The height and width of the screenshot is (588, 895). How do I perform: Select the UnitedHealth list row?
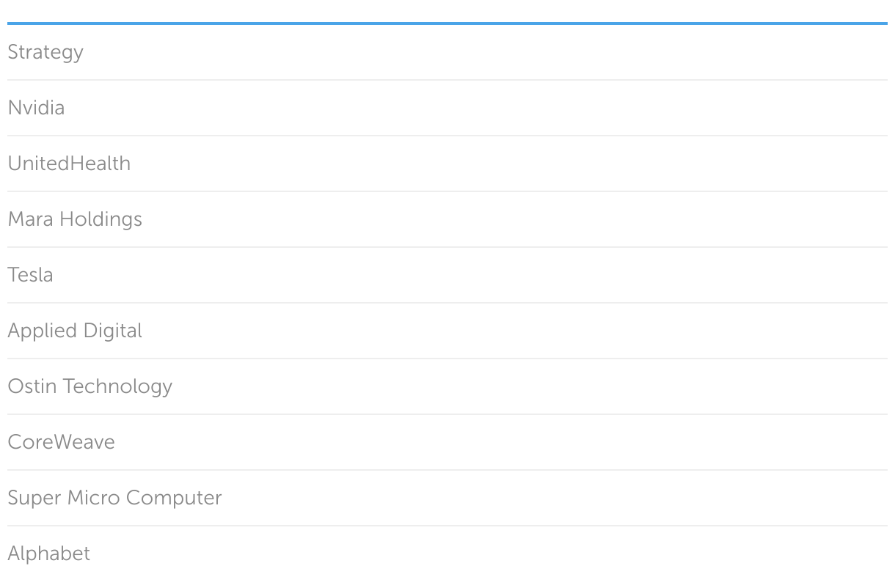tap(447, 163)
